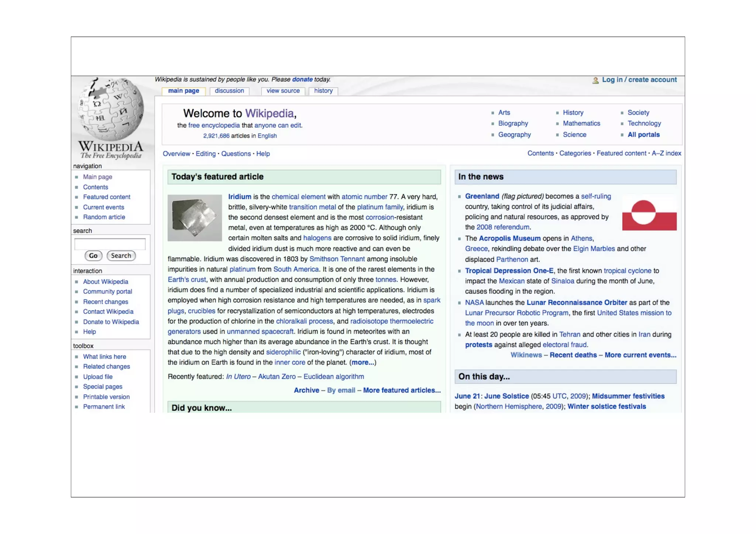This screenshot has height=534, width=756.
Task: Open the Mathematics portal
Action: tap(581, 123)
